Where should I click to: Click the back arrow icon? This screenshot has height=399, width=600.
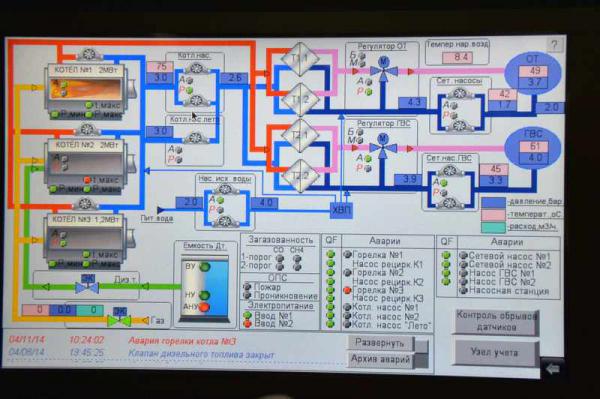(553, 369)
